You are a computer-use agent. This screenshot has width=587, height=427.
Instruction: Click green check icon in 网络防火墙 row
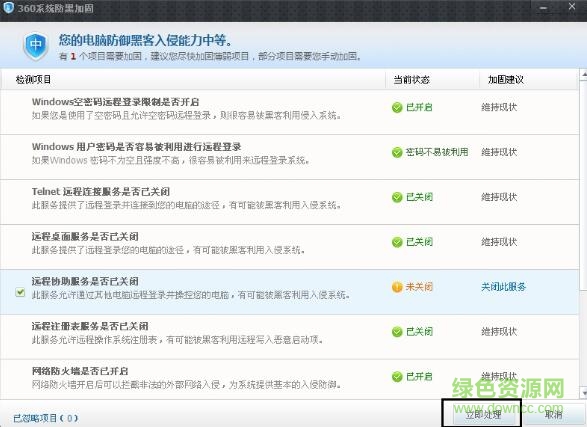(397, 377)
